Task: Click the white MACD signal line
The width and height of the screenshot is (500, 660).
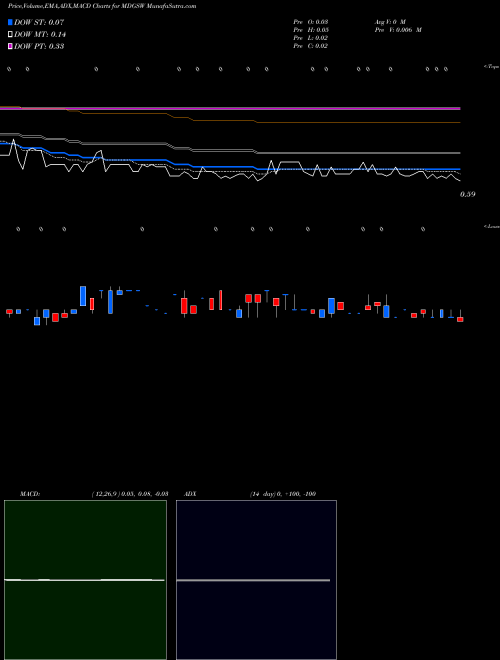Action: coord(84,580)
